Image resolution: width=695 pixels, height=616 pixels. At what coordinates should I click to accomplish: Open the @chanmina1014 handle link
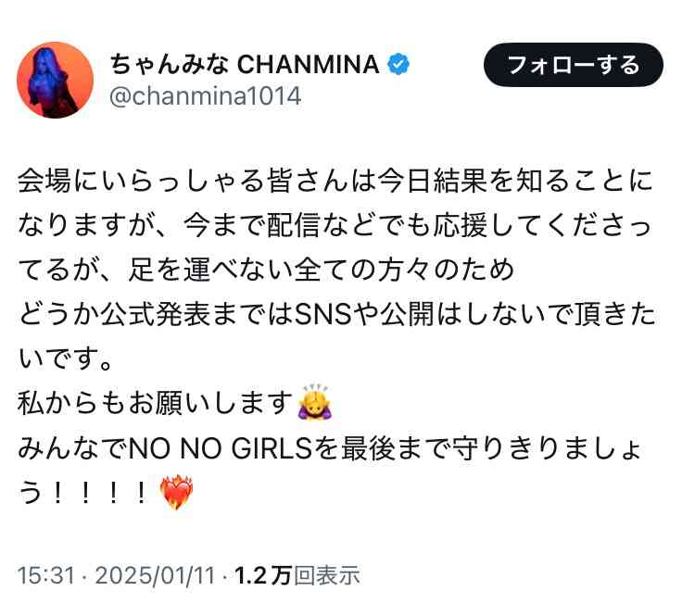pos(205,96)
